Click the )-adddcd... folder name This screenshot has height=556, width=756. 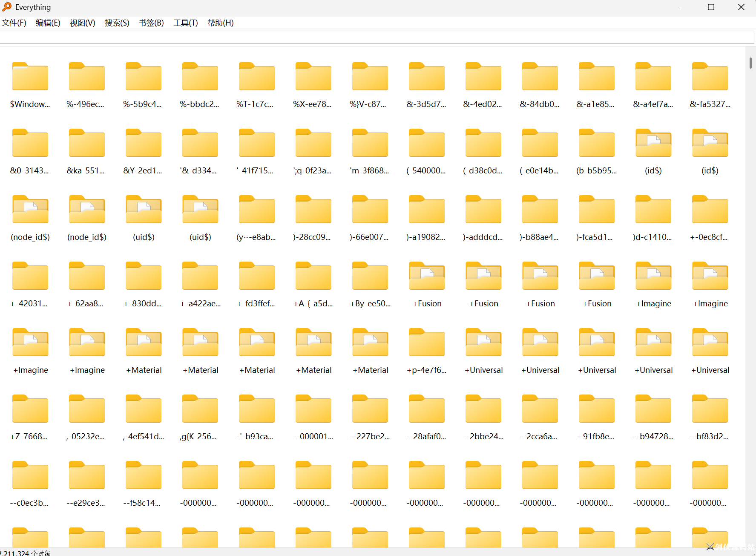click(483, 237)
